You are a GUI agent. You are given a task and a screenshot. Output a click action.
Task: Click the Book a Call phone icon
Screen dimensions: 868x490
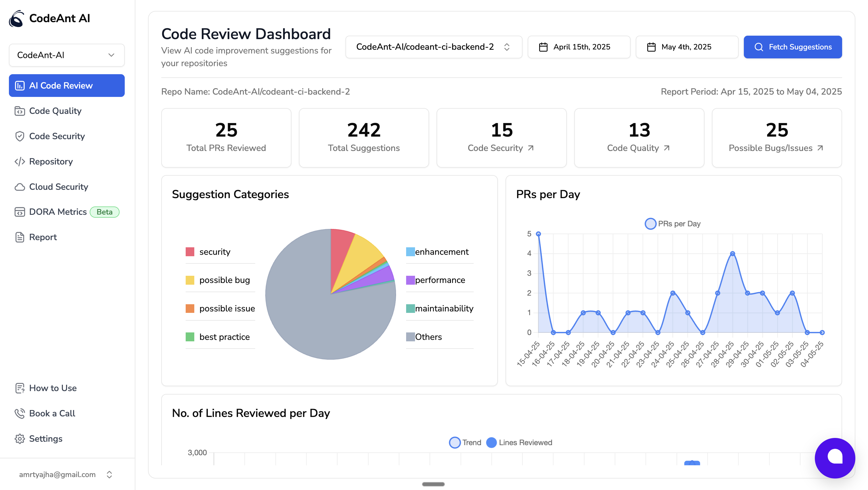click(x=20, y=414)
